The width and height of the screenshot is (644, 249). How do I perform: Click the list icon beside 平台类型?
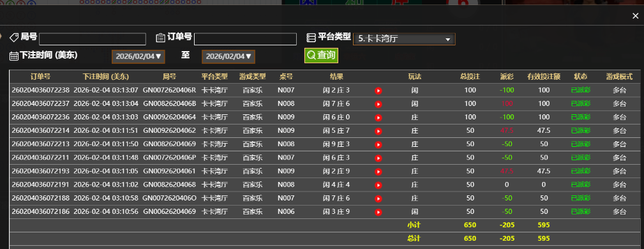pyautogui.click(x=311, y=38)
